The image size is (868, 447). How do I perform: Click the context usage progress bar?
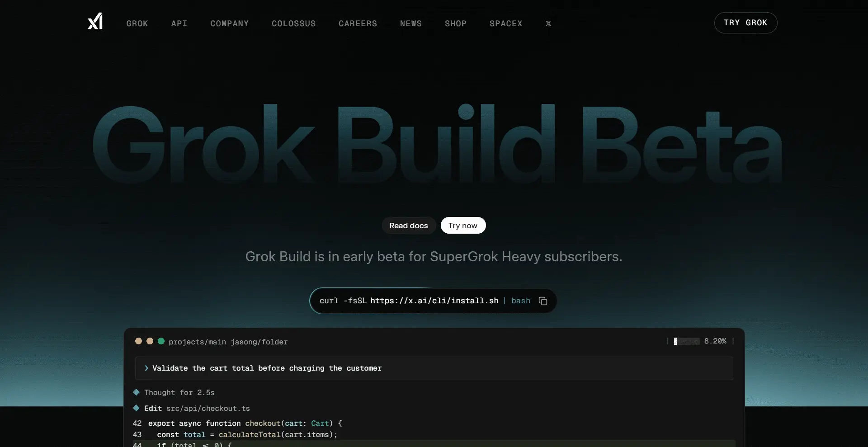(686, 341)
